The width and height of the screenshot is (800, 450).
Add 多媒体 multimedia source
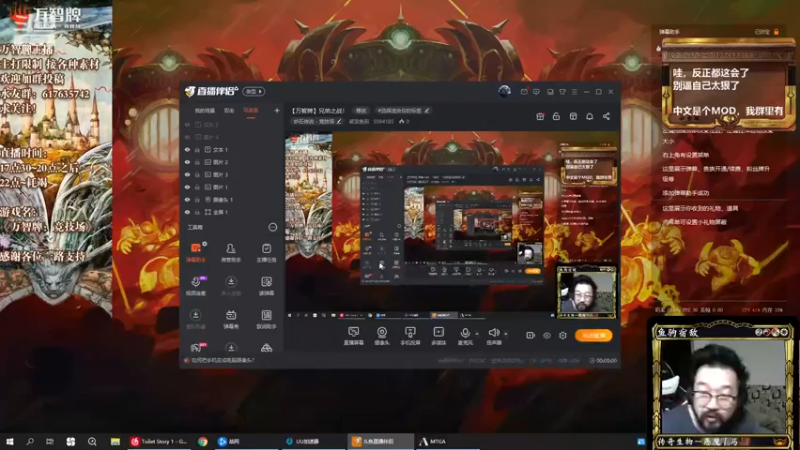pyautogui.click(x=439, y=336)
